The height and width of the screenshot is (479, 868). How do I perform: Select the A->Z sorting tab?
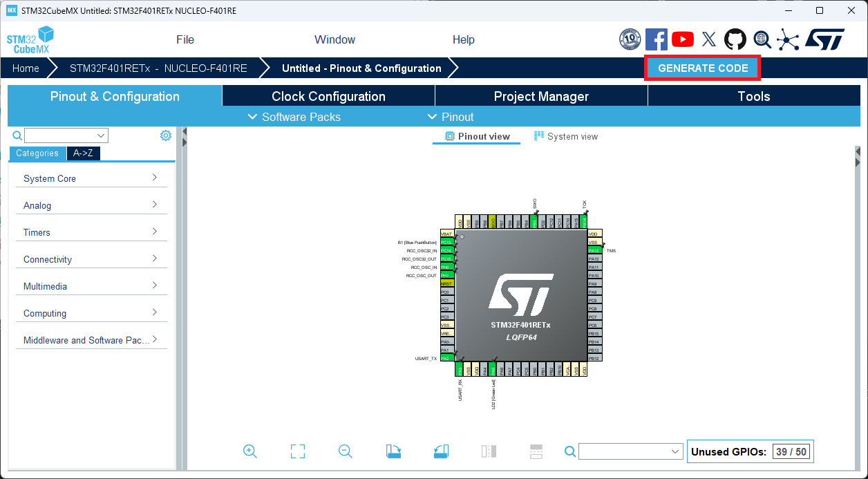point(83,153)
